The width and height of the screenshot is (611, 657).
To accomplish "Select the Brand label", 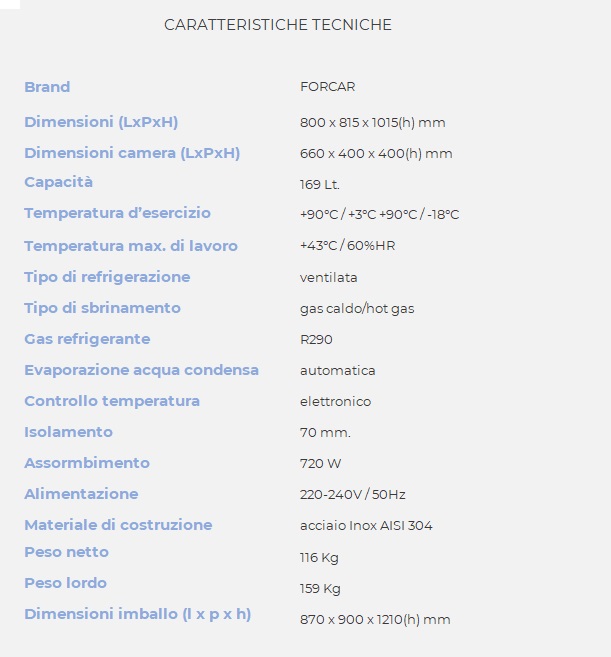I will (x=47, y=87).
